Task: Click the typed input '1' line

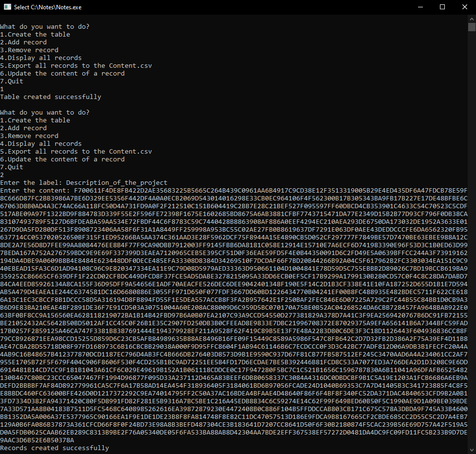Action: [x=2, y=89]
